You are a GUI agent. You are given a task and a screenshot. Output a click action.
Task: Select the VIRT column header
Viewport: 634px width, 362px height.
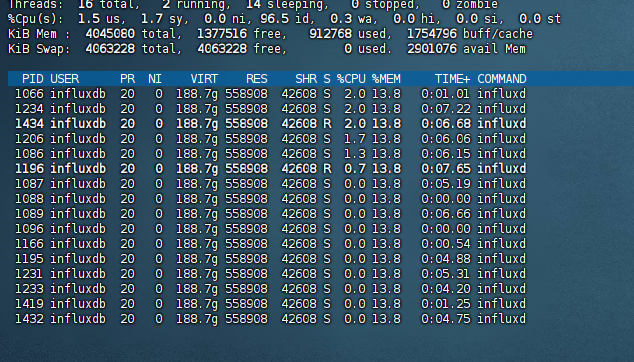[x=204, y=78]
